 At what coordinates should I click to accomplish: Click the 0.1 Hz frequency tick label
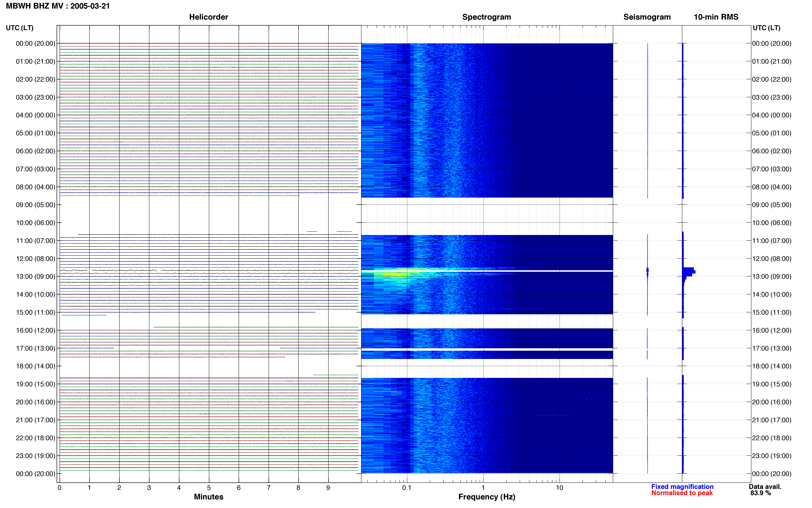[407, 487]
